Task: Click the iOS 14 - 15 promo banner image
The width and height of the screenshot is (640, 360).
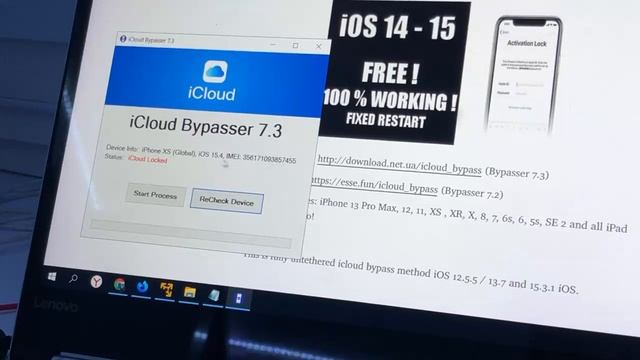Action: [x=394, y=72]
